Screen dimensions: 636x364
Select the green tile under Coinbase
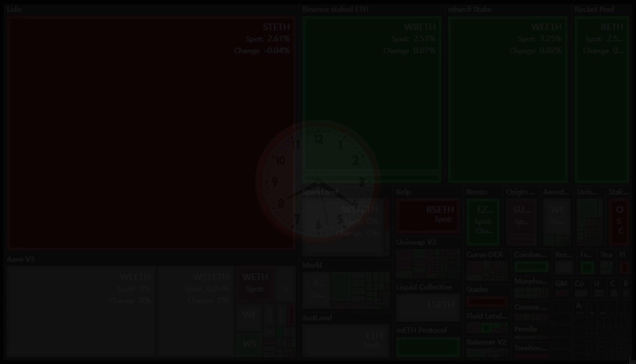tap(532, 267)
